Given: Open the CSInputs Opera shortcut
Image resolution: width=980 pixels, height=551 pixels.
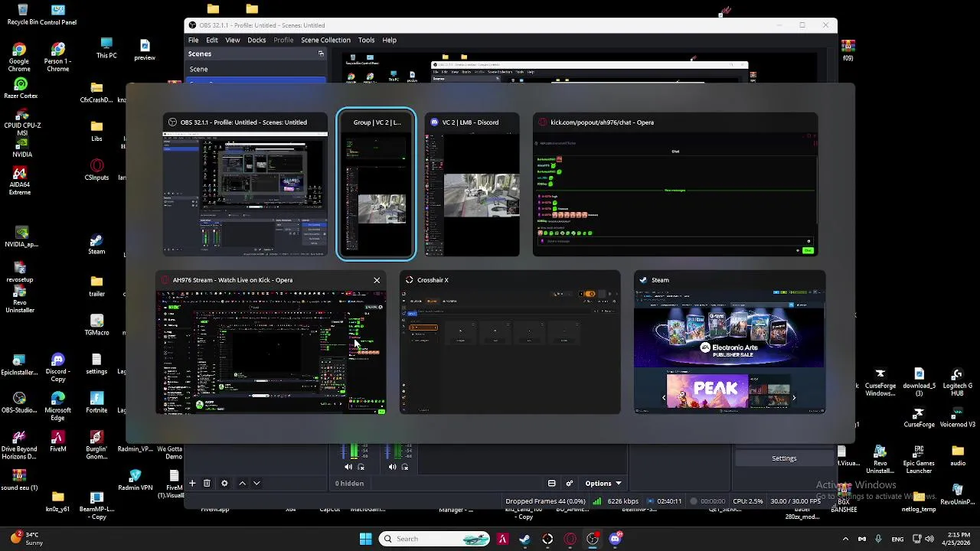Looking at the screenshot, I should 96,170.
